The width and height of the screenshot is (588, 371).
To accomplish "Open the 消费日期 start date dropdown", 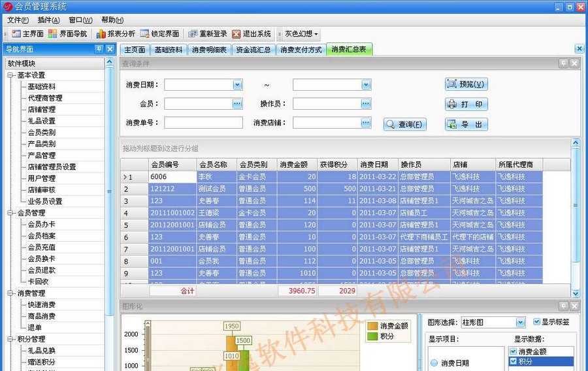I will (x=237, y=85).
